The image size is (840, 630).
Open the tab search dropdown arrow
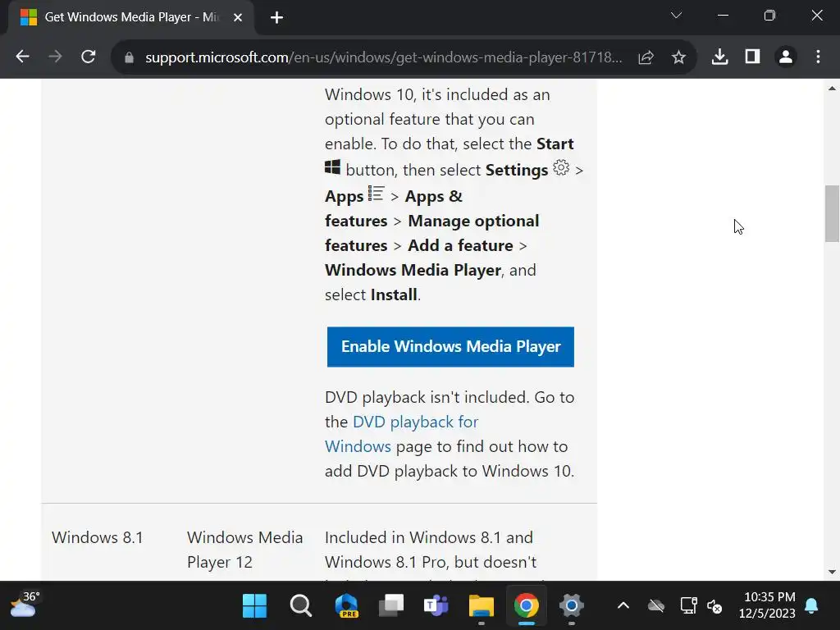tap(676, 16)
